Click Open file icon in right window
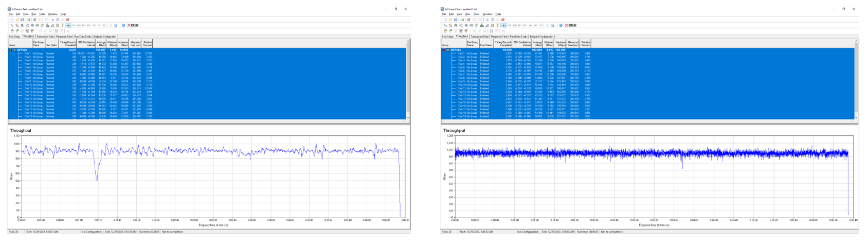Viewport: 868px width, 245px height. point(450,20)
